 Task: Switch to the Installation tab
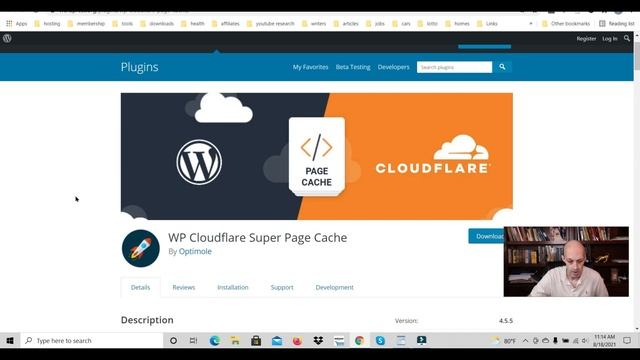coord(233,287)
